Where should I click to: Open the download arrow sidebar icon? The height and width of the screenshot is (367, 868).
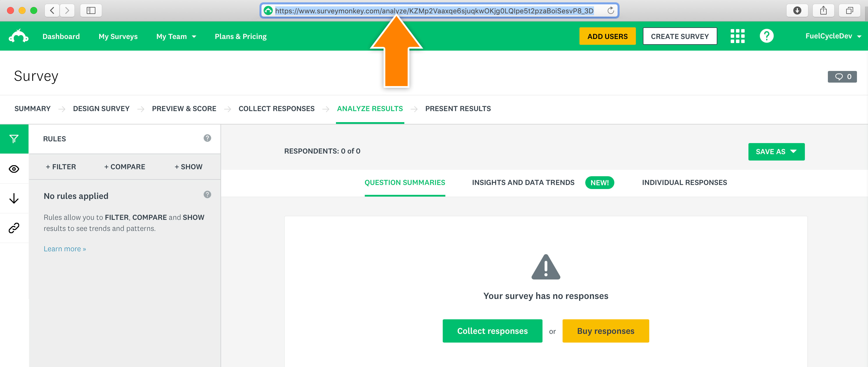(x=14, y=198)
